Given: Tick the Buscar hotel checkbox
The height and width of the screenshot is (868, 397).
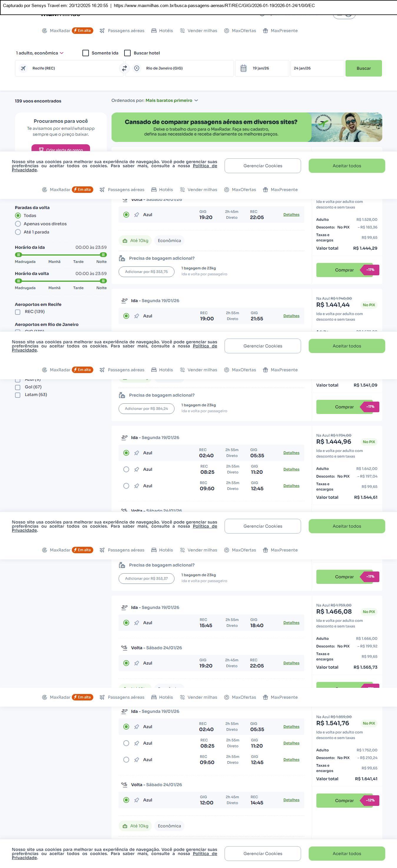Looking at the screenshot, I should click(x=127, y=53).
